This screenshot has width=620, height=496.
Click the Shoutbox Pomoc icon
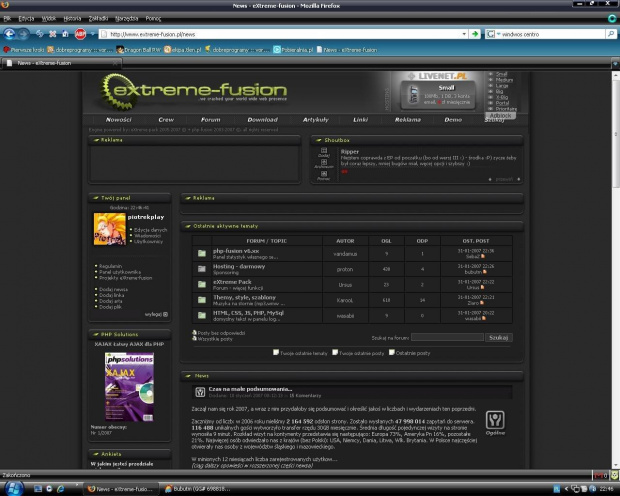pyautogui.click(x=324, y=176)
